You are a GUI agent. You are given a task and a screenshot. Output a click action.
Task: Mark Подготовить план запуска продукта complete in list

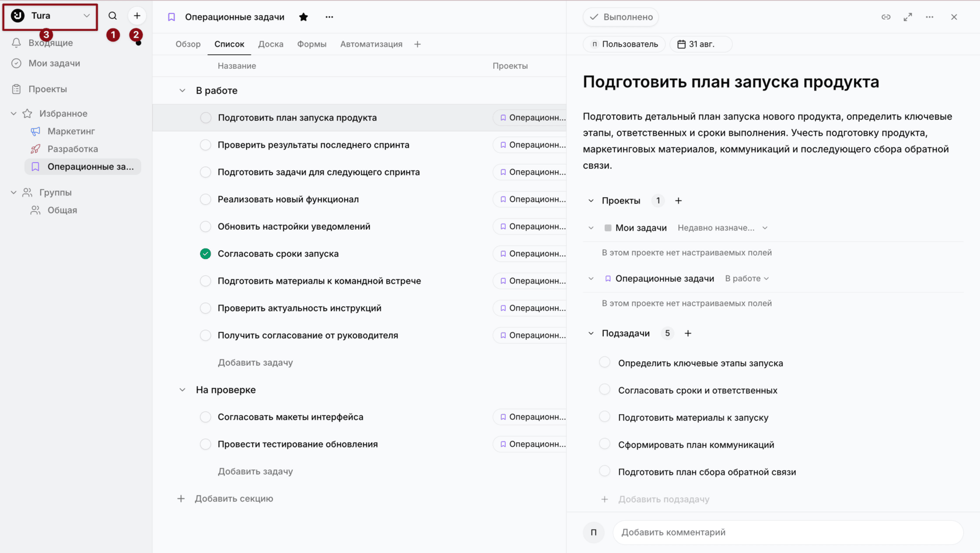205,117
